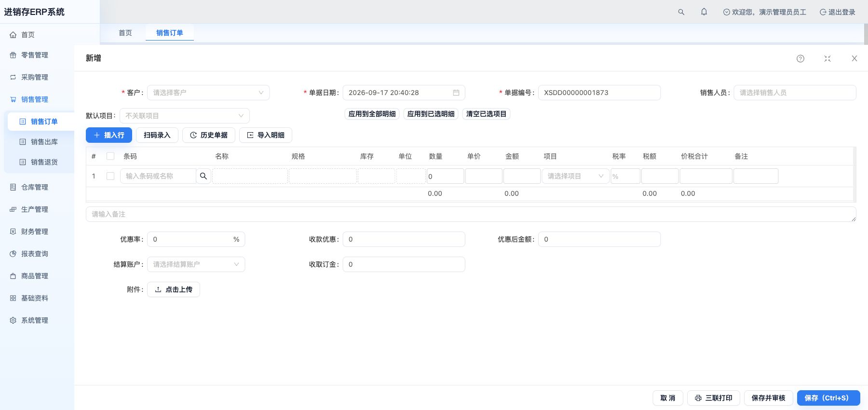Click the 销售退货 document icon
Image resolution: width=868 pixels, height=410 pixels.
pos(23,162)
